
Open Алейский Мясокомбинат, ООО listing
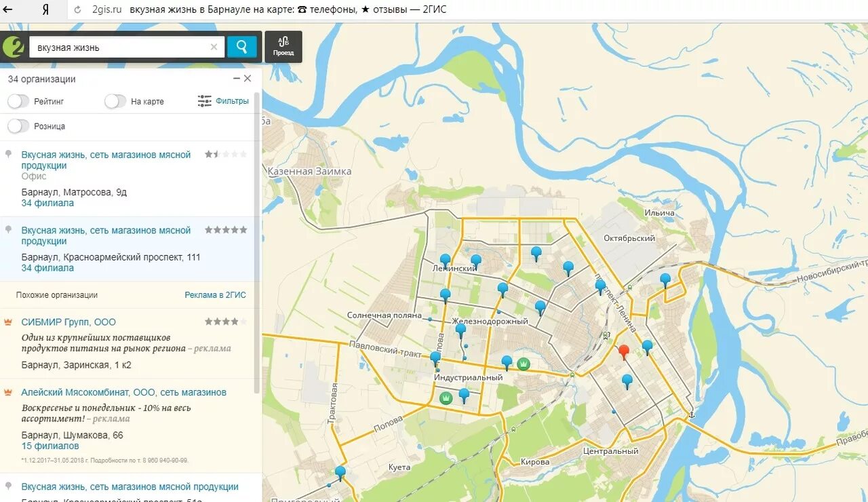tap(123, 392)
